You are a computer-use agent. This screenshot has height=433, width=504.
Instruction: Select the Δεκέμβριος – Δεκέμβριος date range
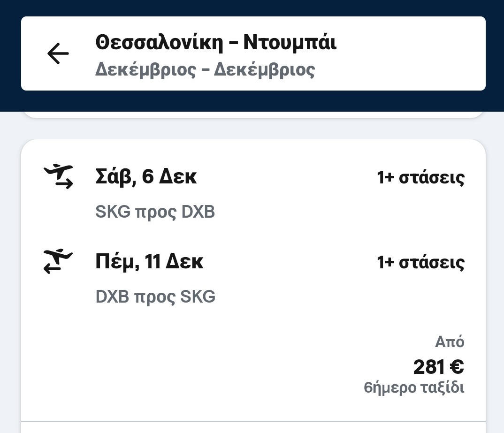(205, 69)
